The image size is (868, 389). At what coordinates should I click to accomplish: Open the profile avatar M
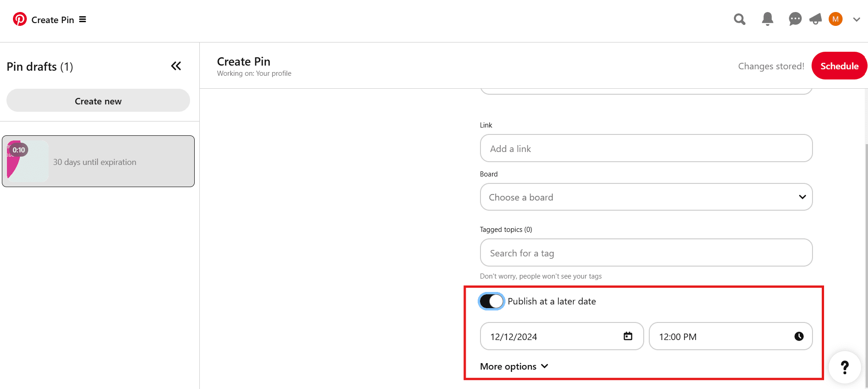835,19
